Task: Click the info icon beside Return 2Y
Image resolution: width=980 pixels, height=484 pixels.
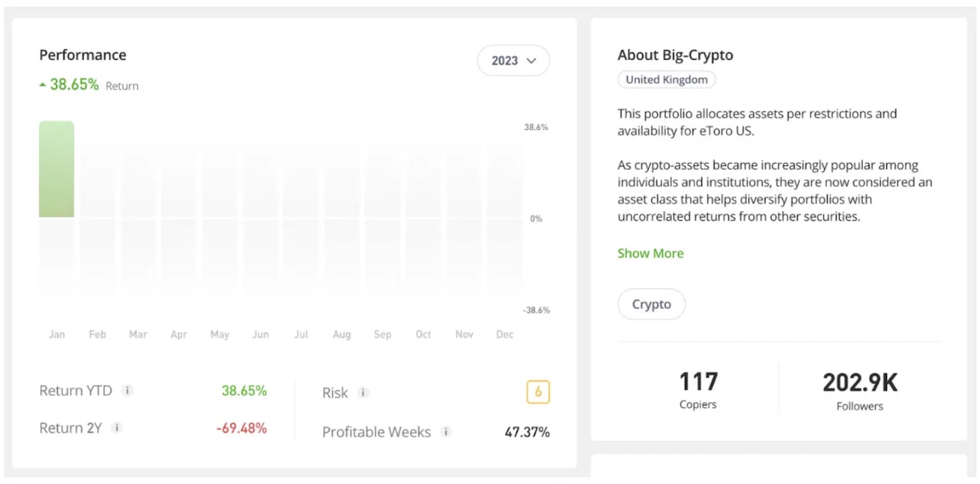Action: pos(117,428)
